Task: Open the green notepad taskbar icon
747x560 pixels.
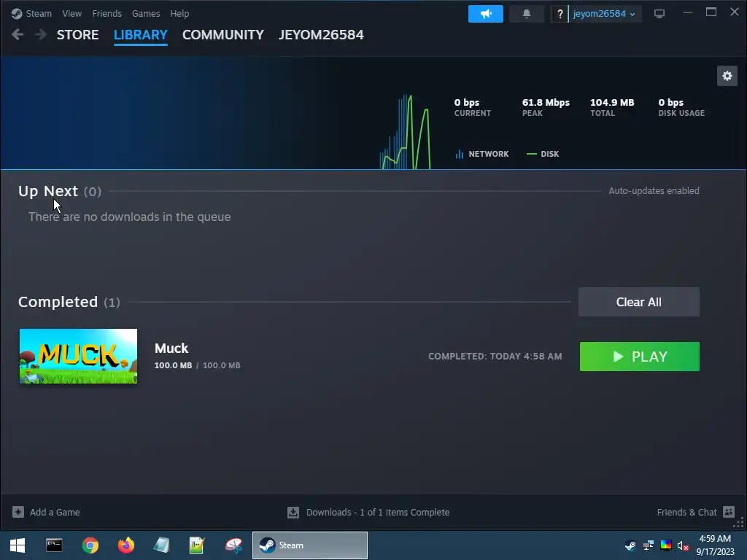Action: (x=197, y=545)
